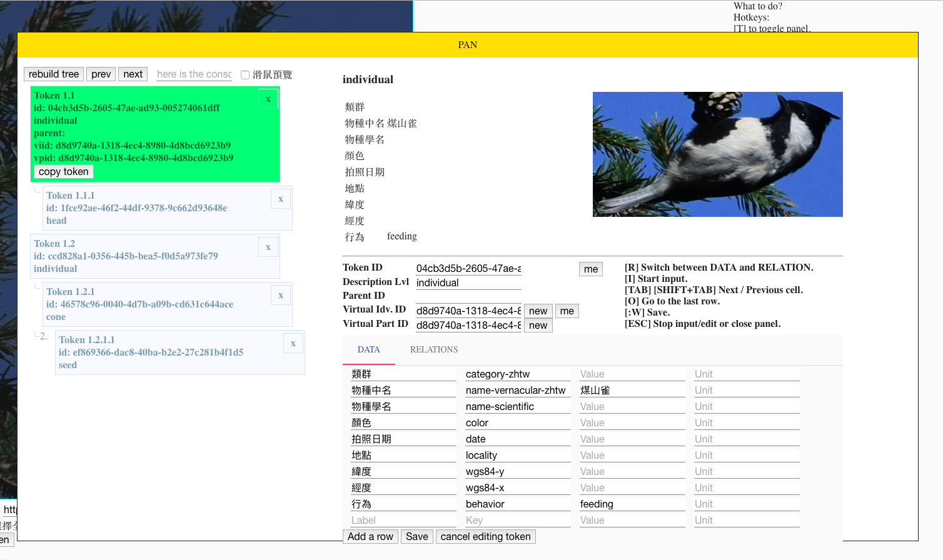
Task: Delete Token 1.1.1 head using x
Action: point(281,199)
